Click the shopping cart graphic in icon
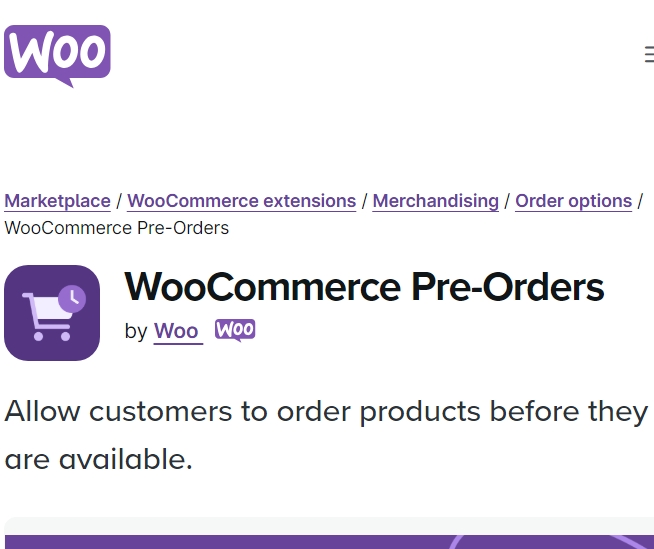Viewport: 654px width, 549px height. [x=47, y=316]
